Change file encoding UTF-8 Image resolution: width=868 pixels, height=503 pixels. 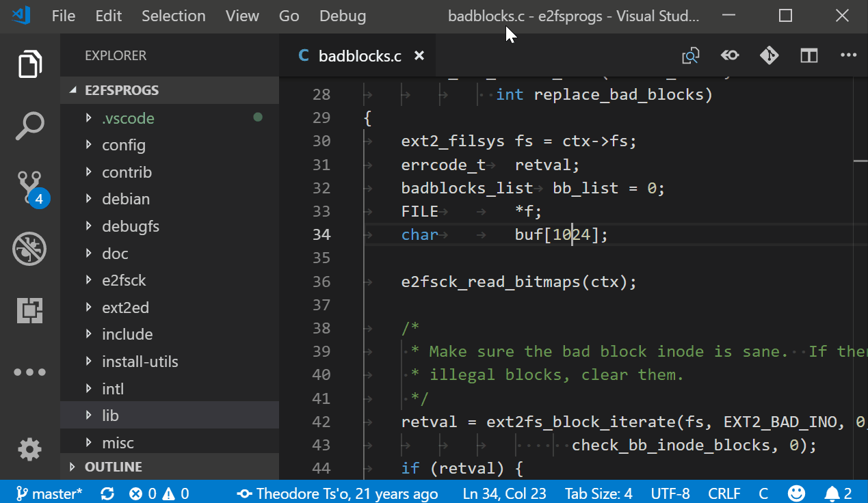pos(670,493)
